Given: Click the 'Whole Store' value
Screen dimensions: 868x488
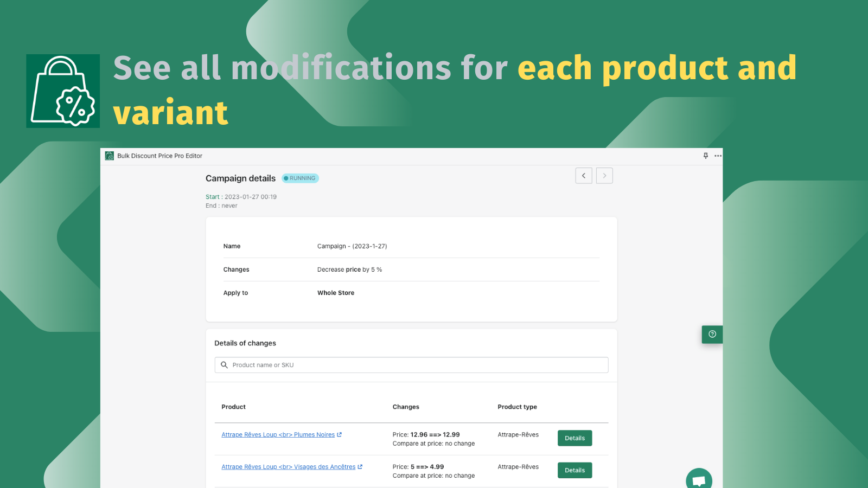Looking at the screenshot, I should coord(336,293).
